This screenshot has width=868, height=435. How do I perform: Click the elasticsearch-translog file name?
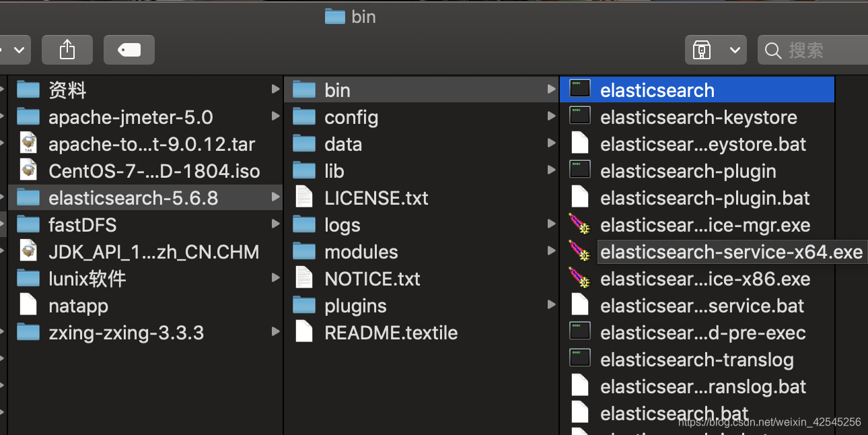tap(697, 360)
